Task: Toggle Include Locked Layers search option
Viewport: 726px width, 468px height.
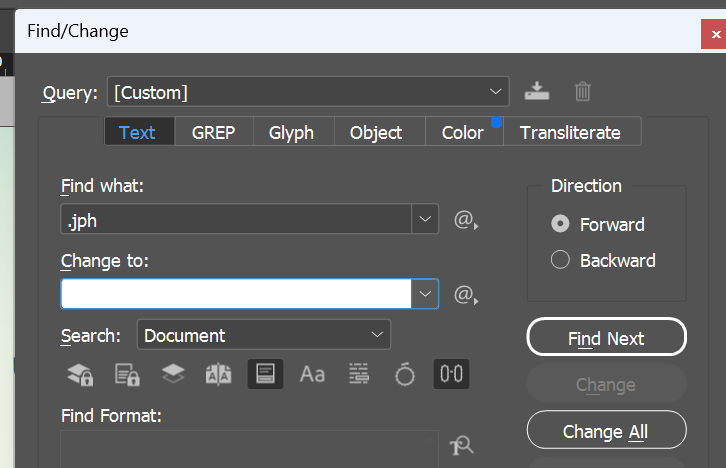Action: (x=80, y=374)
